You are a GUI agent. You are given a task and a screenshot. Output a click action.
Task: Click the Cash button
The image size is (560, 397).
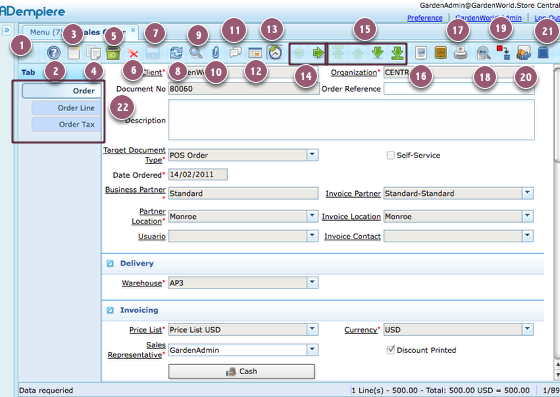click(x=241, y=371)
